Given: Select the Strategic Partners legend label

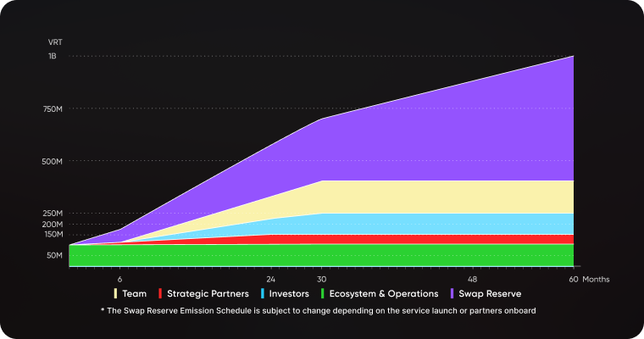Looking at the screenshot, I should point(208,293).
